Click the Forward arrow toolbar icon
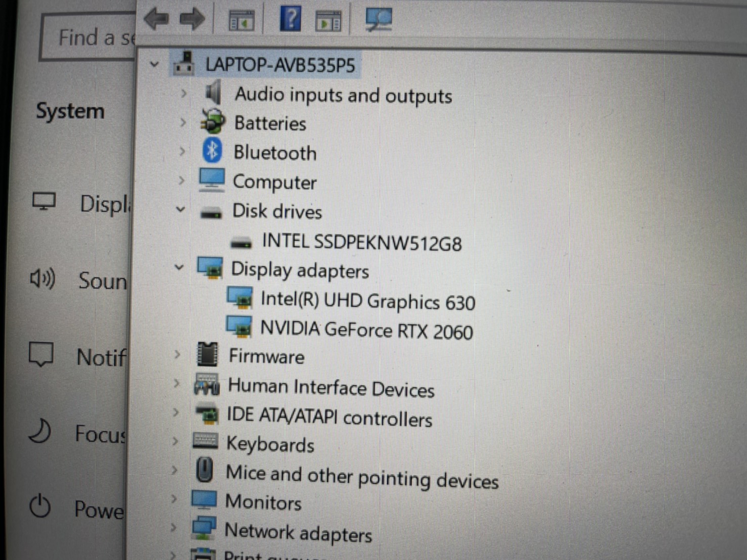The width and height of the screenshot is (747, 560). click(193, 20)
